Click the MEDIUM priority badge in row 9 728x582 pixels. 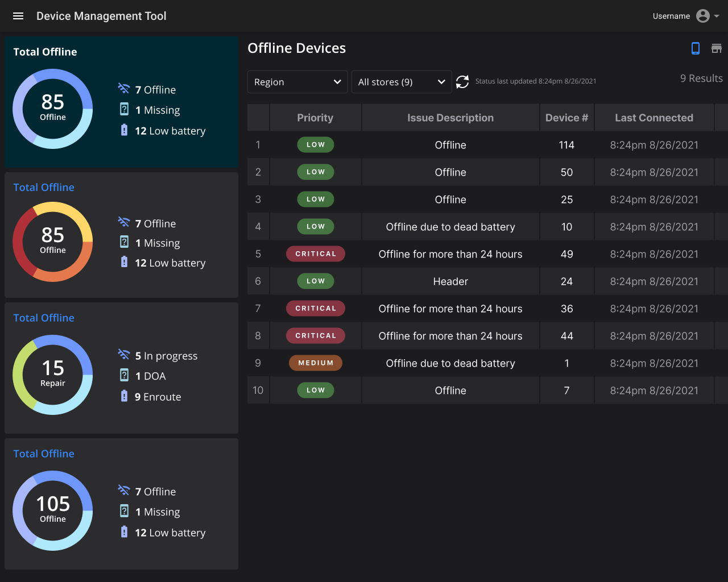tap(316, 363)
